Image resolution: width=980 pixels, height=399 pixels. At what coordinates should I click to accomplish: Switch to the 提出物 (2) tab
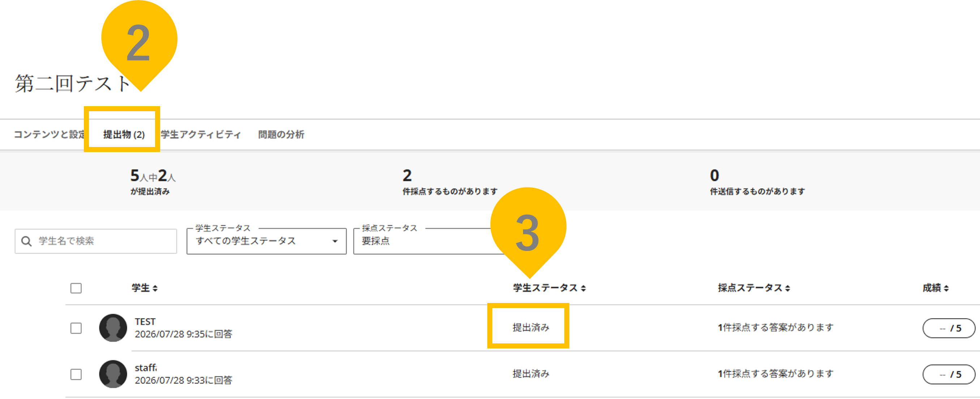[124, 135]
